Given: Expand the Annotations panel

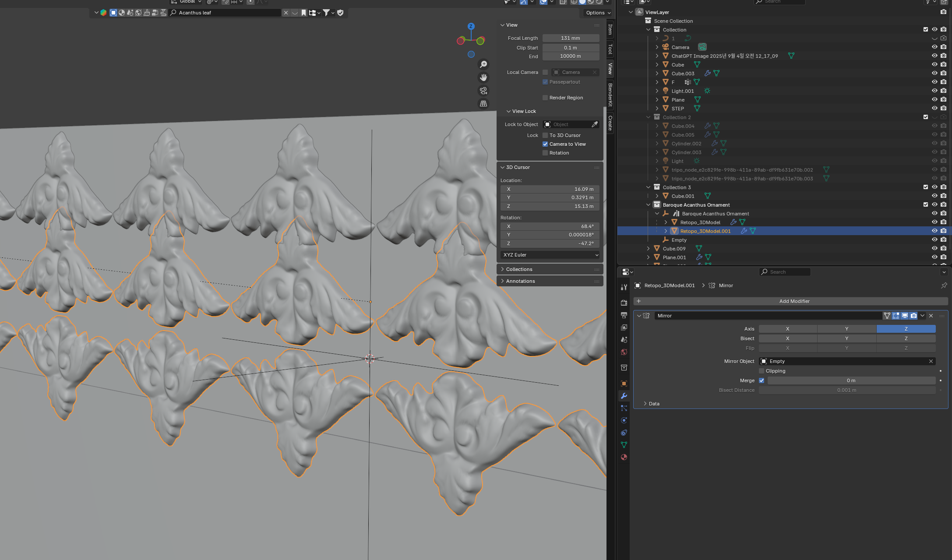Looking at the screenshot, I should pos(520,281).
